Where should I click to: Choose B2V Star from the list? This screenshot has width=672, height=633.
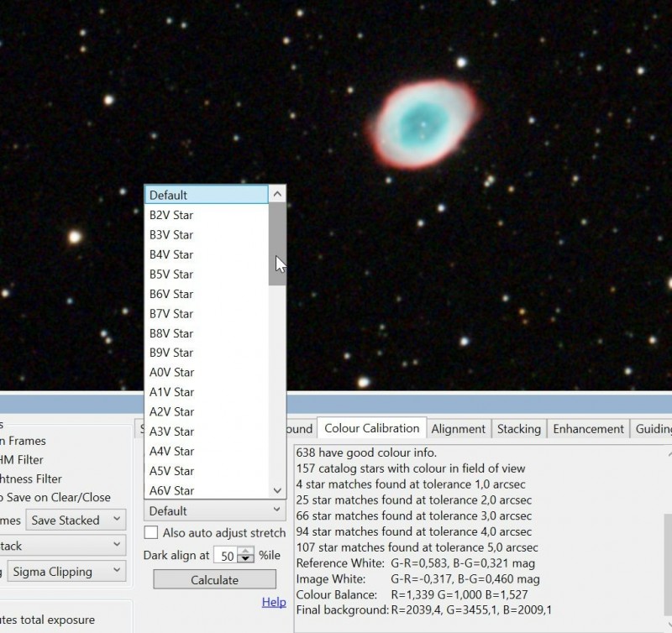pyautogui.click(x=207, y=215)
